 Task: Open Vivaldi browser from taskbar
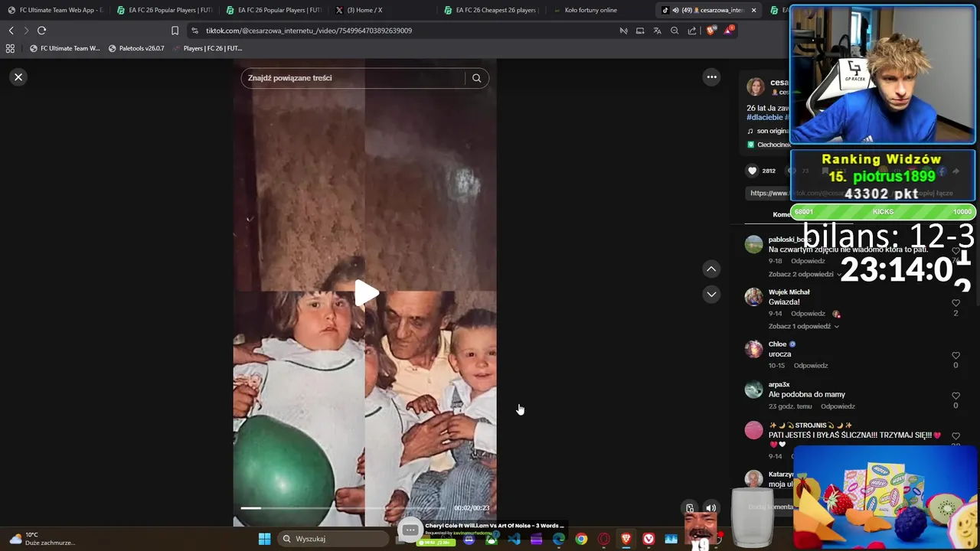648,539
